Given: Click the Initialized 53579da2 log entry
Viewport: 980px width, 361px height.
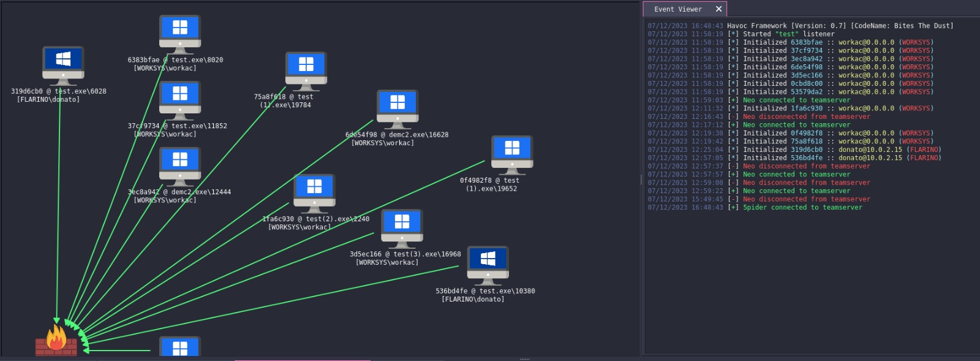Looking at the screenshot, I should (x=791, y=92).
